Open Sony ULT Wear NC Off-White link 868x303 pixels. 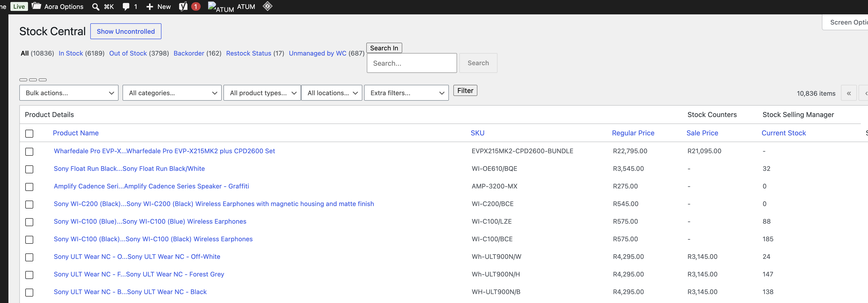coord(137,256)
